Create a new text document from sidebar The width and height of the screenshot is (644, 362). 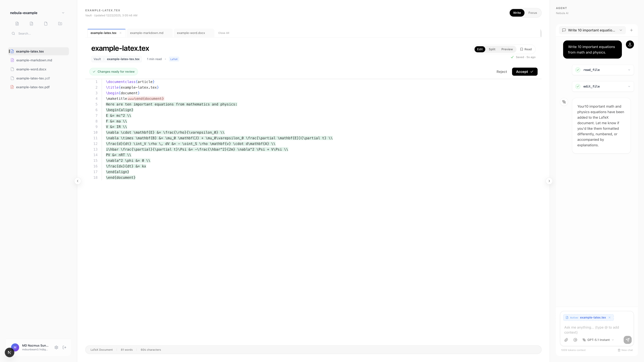17,24
